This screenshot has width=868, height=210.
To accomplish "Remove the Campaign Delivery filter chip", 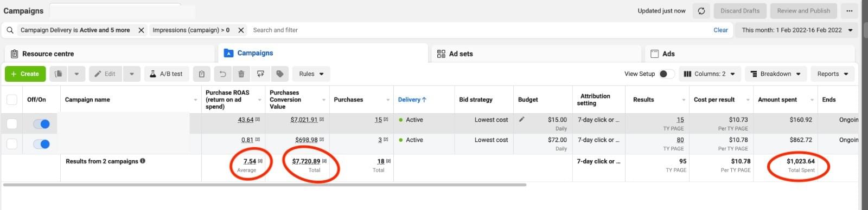I will (x=141, y=30).
